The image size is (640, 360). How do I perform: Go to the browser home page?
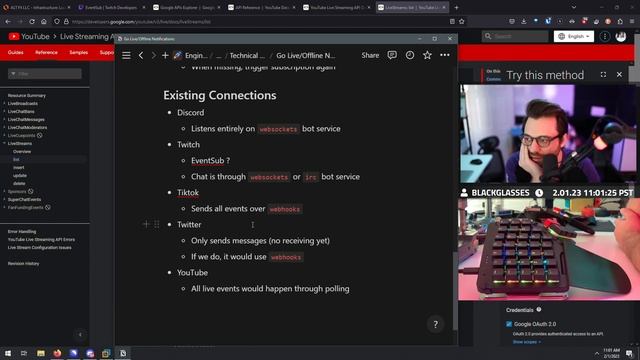coord(44,21)
